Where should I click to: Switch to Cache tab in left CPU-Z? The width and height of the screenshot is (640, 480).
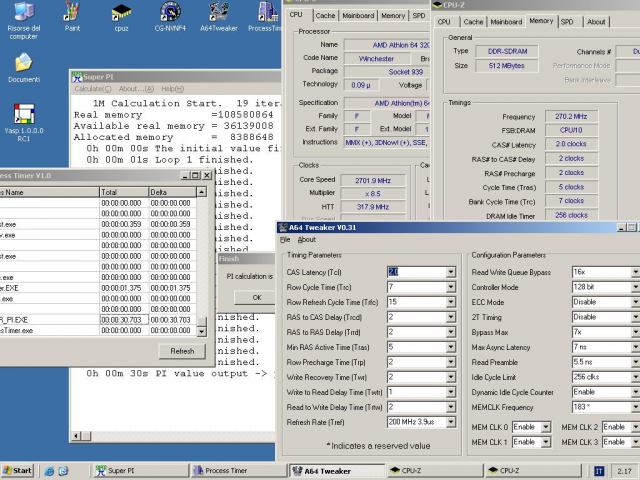tap(325, 16)
